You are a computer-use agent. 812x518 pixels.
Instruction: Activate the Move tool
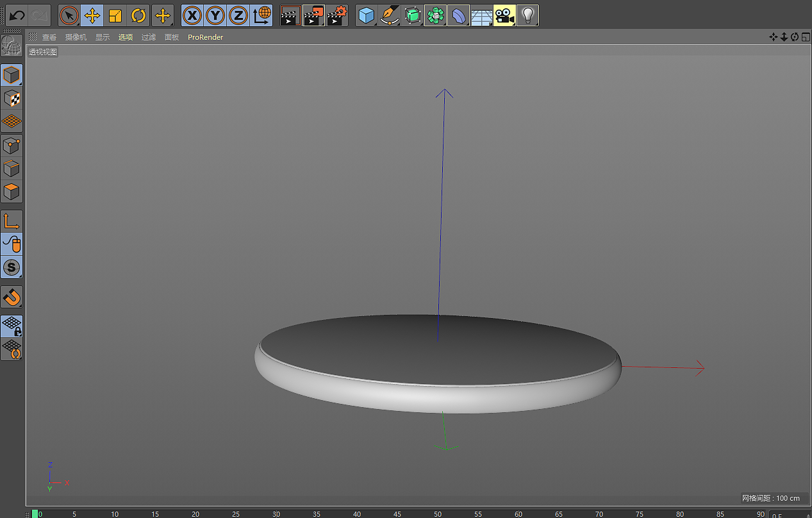tap(92, 15)
